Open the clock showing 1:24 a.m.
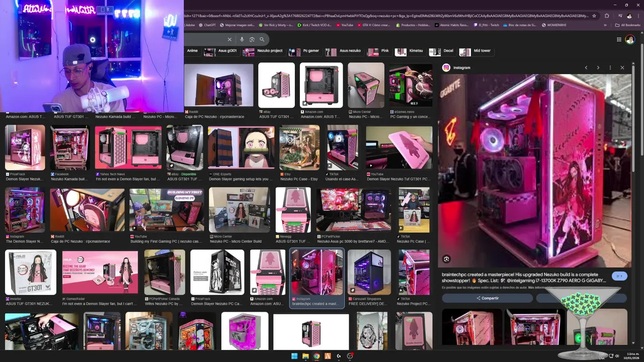The width and height of the screenshot is (644, 362). click(x=632, y=356)
